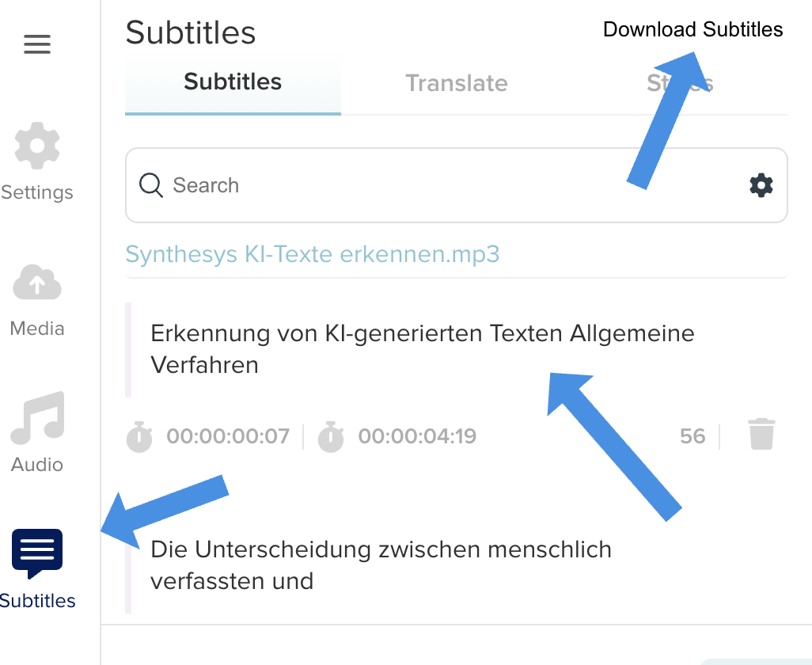This screenshot has height=665, width=812.
Task: Click Download Subtitles
Action: pos(692,29)
